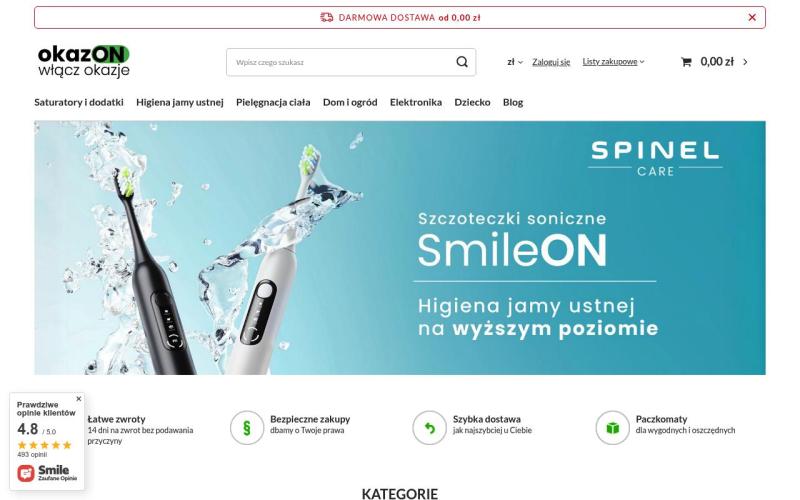Click the okazON logo
The width and height of the screenshot is (800, 500).
click(x=84, y=61)
